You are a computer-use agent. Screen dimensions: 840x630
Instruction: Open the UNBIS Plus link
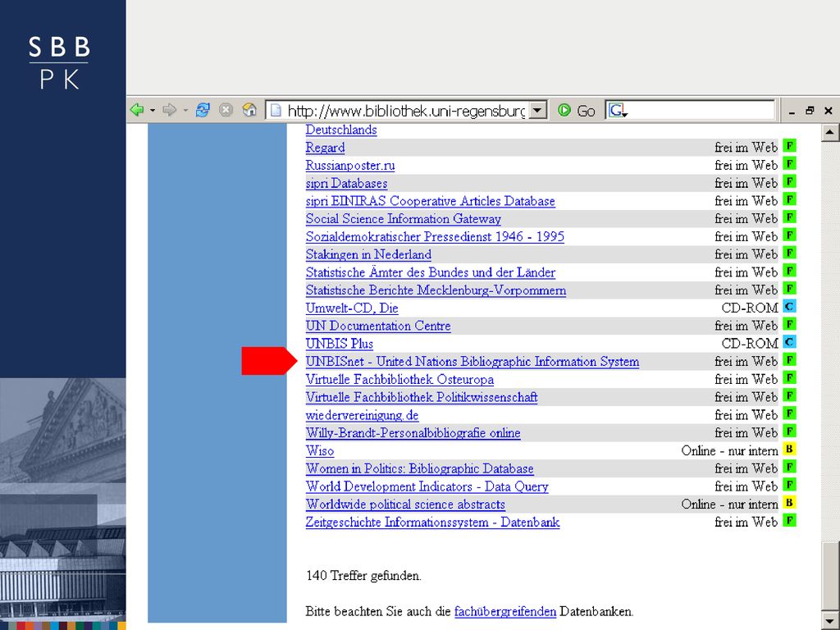[340, 344]
